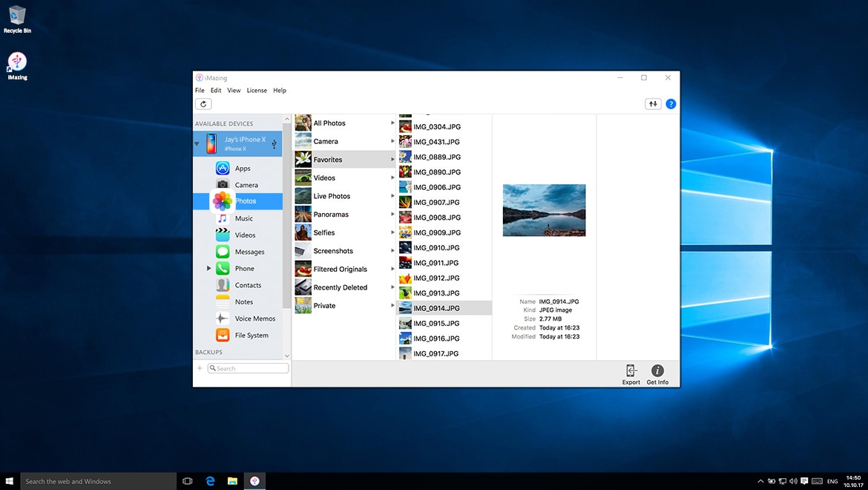The width and height of the screenshot is (868, 490).
Task: Click the lake photo preview thumbnail
Action: [x=544, y=210]
